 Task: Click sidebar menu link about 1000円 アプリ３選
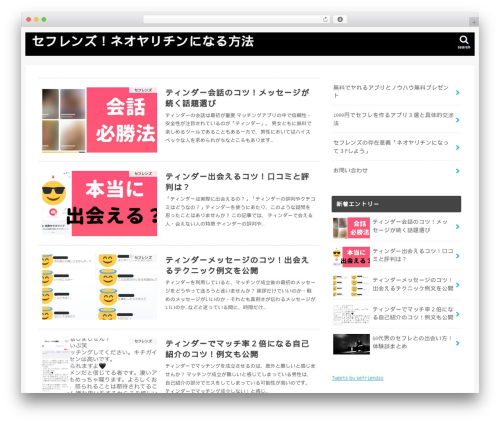(x=393, y=119)
